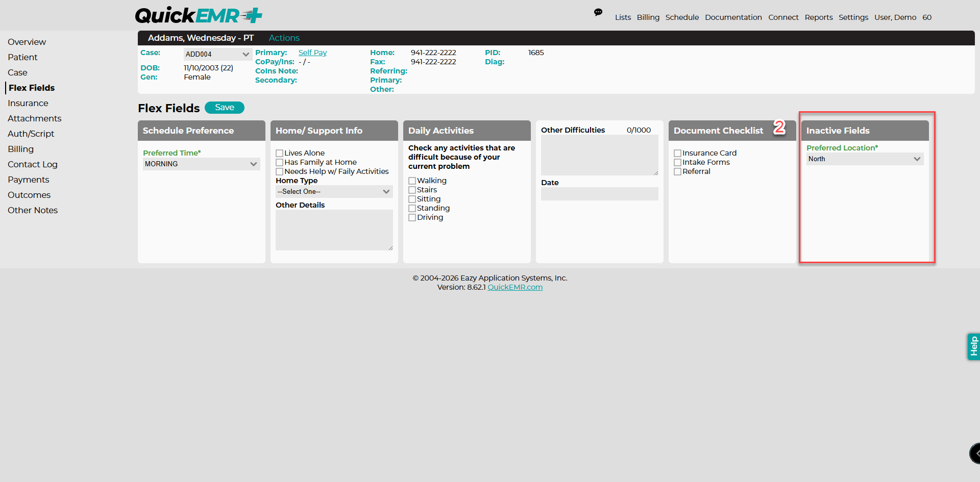Check the Lives Alone checkbox

click(279, 153)
